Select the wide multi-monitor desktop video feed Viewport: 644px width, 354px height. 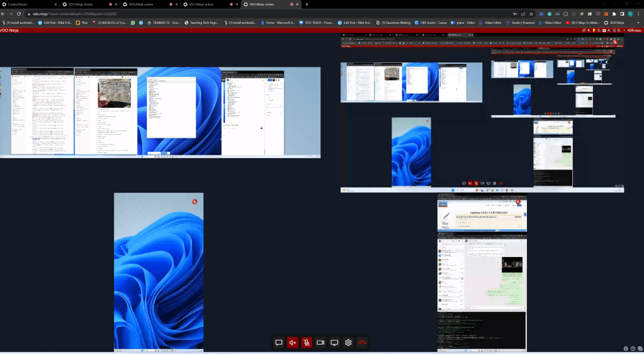[160, 112]
